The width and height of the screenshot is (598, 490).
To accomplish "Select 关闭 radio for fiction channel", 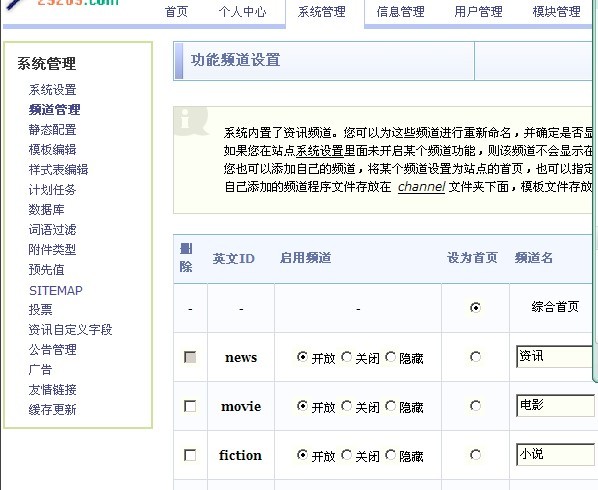I will pos(346,455).
